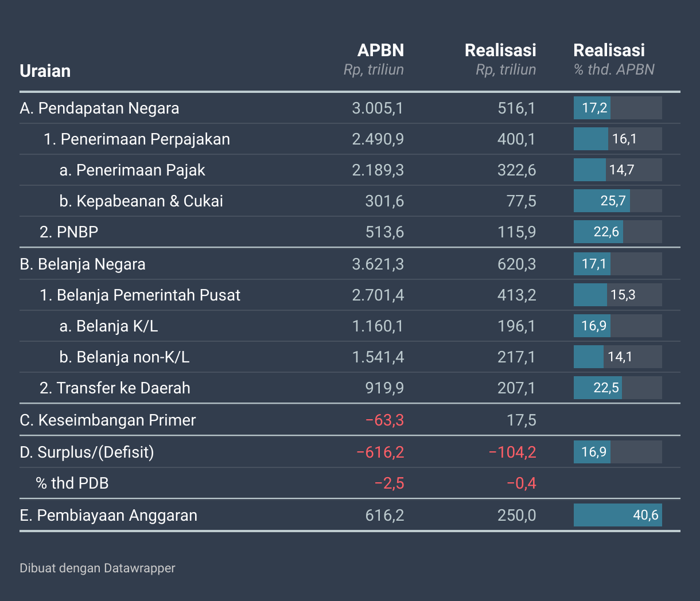Image resolution: width=700 pixels, height=601 pixels.
Task: Click the '1. Belanja Pemerintah Pusat' row label
Action: coord(140,295)
